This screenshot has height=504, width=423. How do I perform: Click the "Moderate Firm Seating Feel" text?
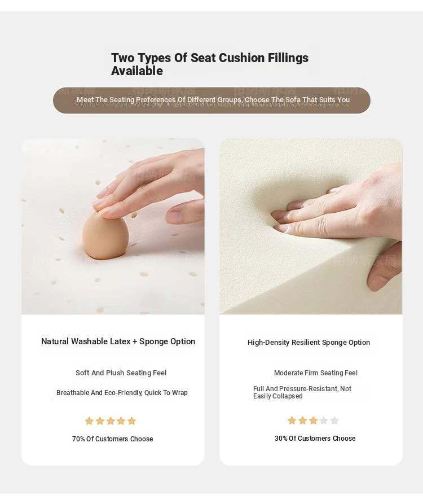(316, 373)
